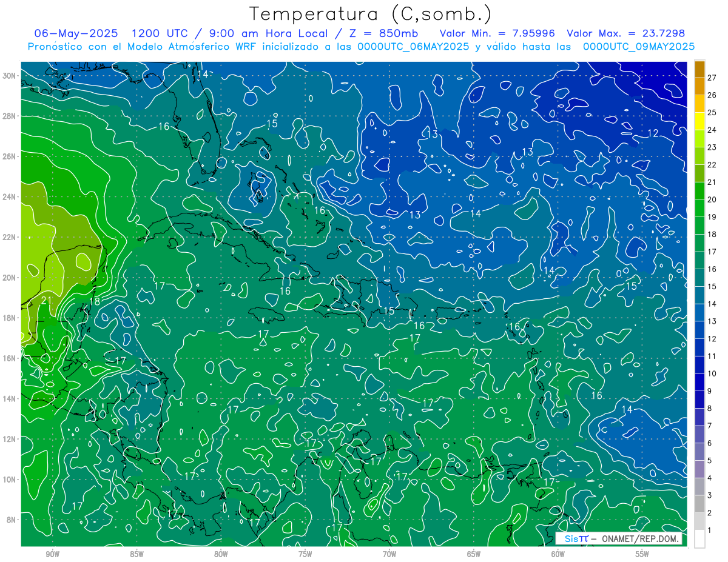
Task: Click the "12N" latitude label
Action: (x=9, y=439)
